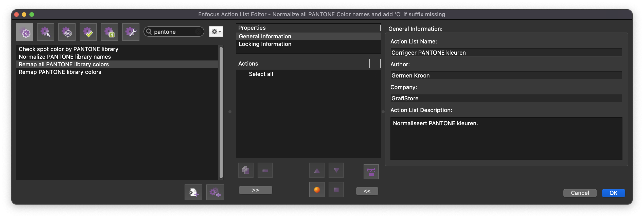This screenshot has height=218, width=644.
Task: Select 'Normalize PANTONE library names' action
Action: [117, 57]
